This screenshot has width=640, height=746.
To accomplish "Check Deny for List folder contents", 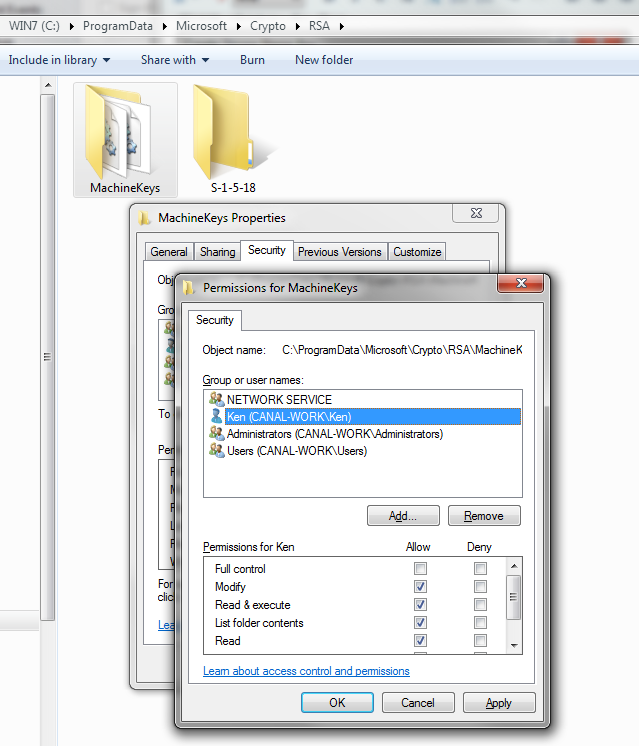I will point(480,623).
